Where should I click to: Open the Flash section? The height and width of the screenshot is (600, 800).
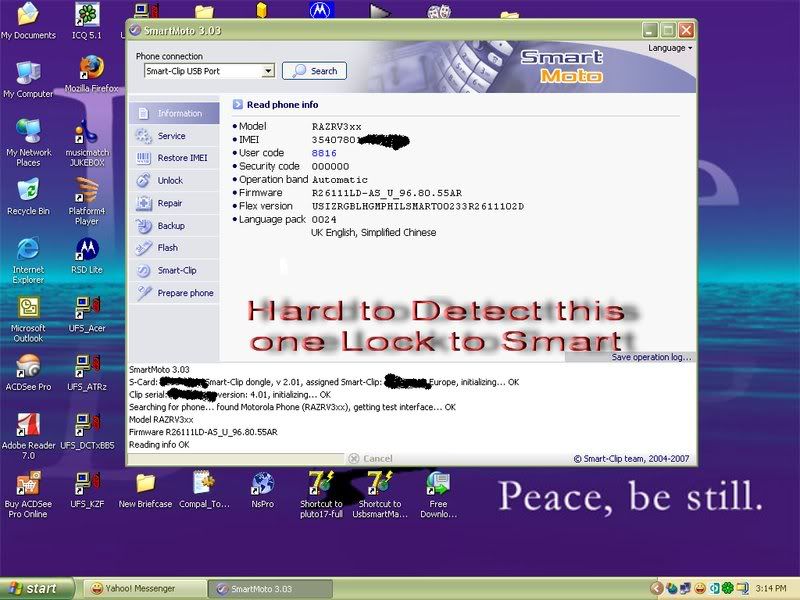coord(174,248)
